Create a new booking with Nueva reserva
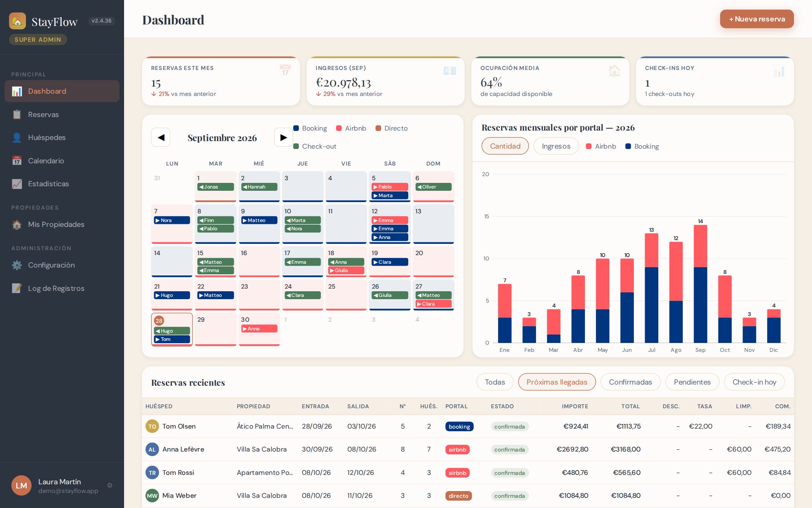 click(x=757, y=19)
